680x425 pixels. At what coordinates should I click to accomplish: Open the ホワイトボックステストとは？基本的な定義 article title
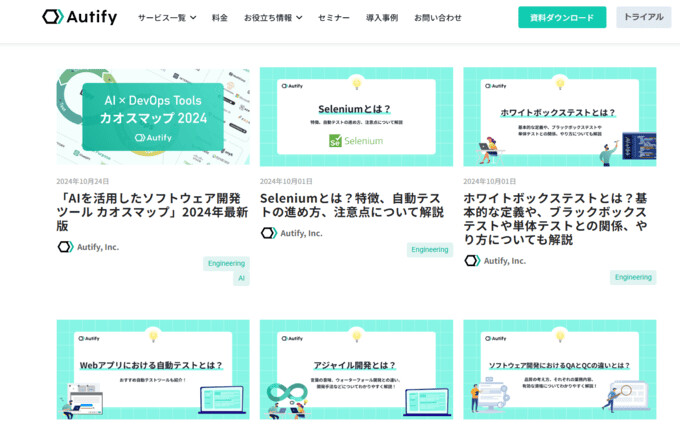tap(556, 219)
